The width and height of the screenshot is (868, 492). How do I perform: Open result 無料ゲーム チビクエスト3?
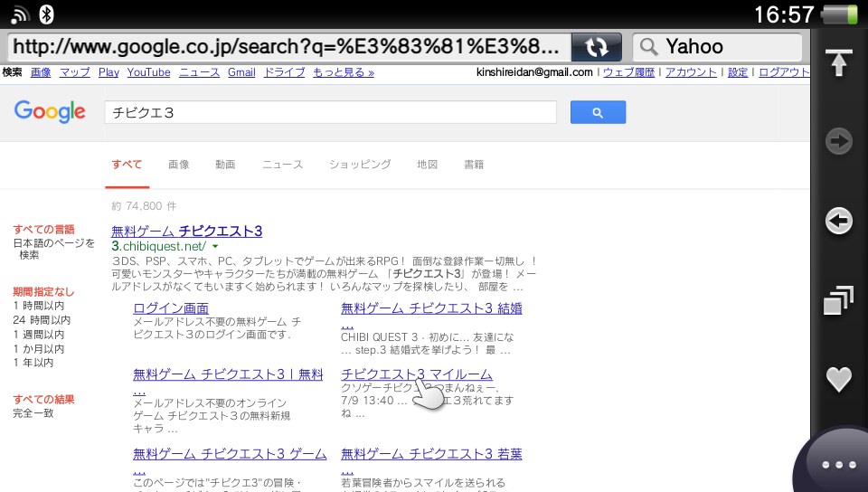point(186,231)
